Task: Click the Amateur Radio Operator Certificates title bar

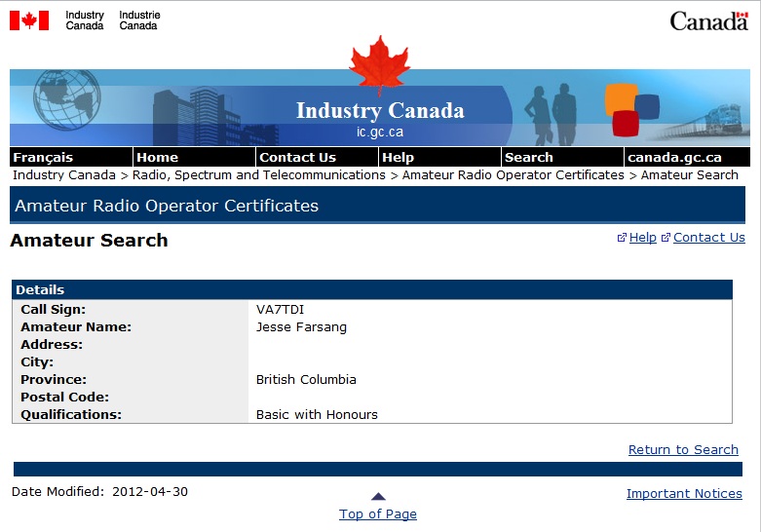Action: (377, 206)
